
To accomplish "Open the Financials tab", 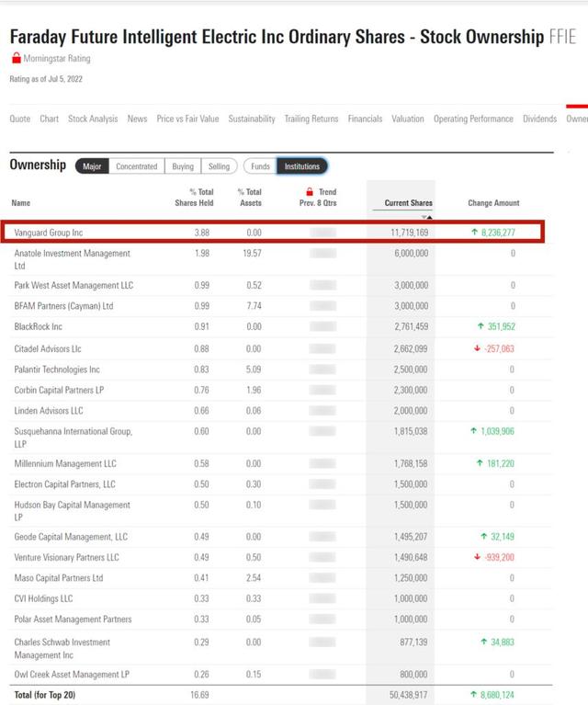I will (365, 119).
